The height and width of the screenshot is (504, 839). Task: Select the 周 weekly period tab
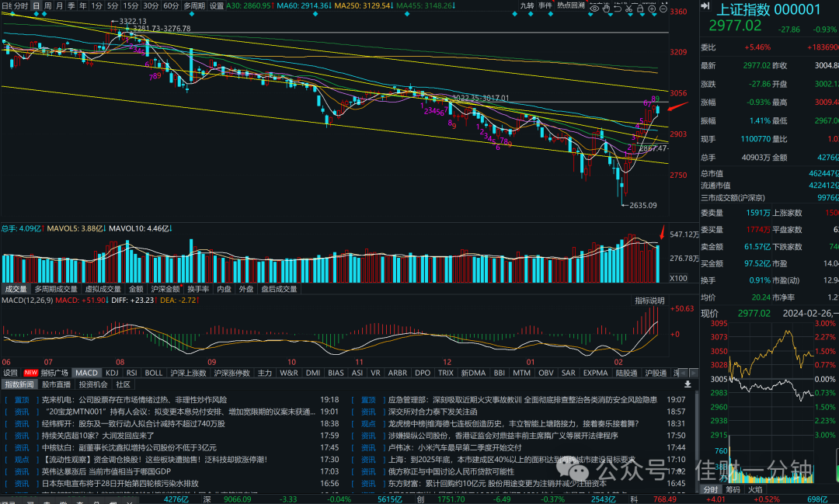(x=48, y=6)
